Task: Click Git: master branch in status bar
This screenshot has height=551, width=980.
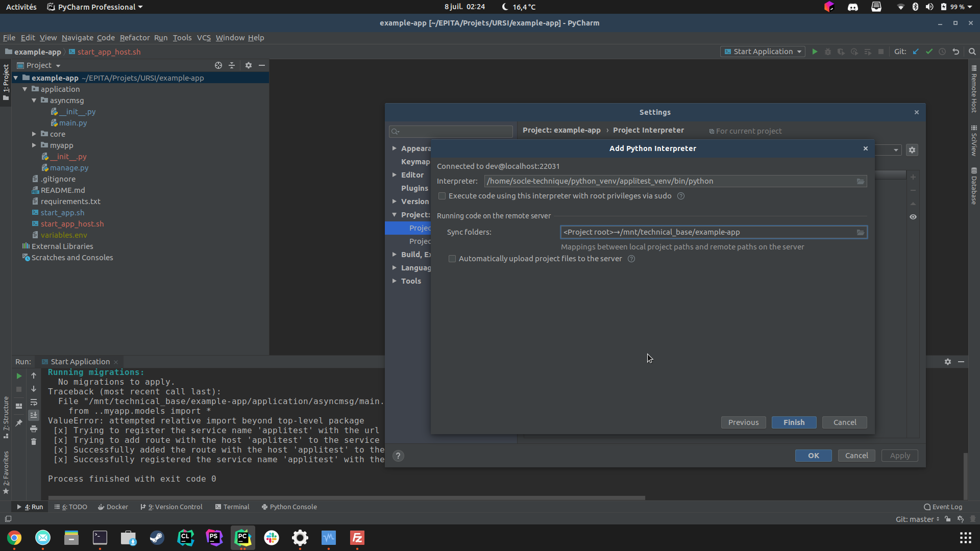Action: click(917, 519)
